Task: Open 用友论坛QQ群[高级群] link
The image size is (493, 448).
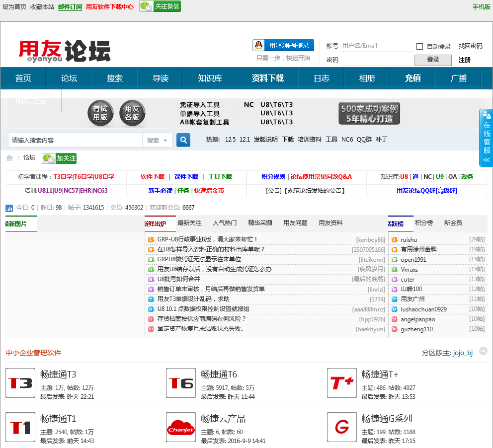Action: pyautogui.click(x=427, y=190)
